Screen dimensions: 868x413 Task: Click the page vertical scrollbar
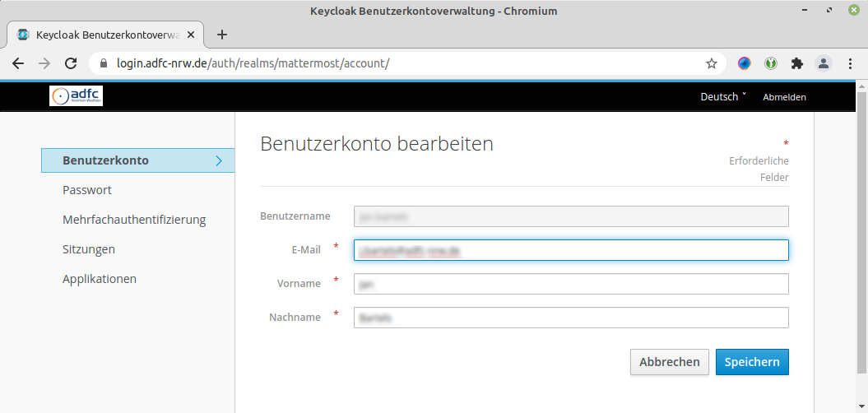click(x=862, y=233)
